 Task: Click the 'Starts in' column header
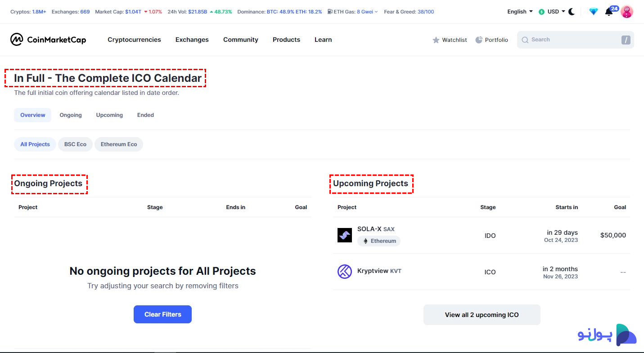[567, 207]
